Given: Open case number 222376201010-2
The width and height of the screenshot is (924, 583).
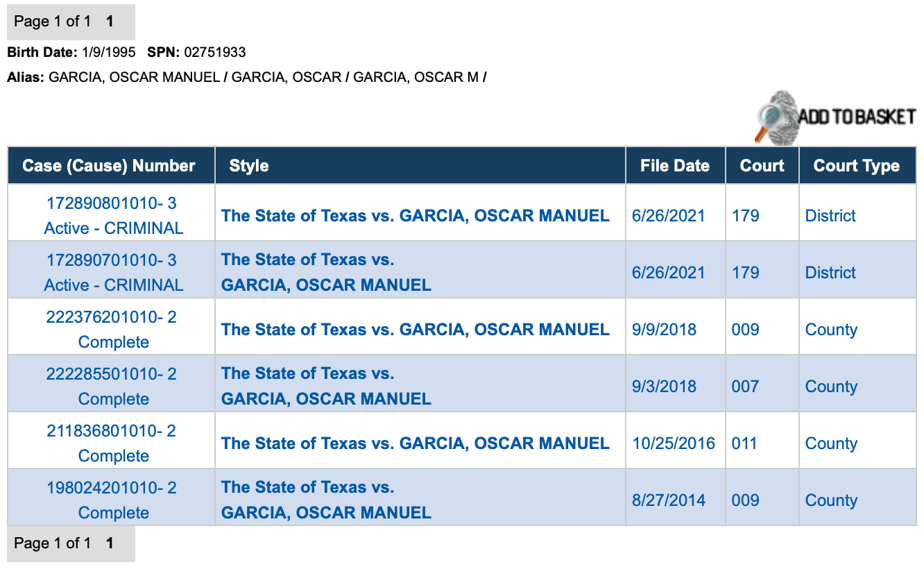Looking at the screenshot, I should 112,317.
